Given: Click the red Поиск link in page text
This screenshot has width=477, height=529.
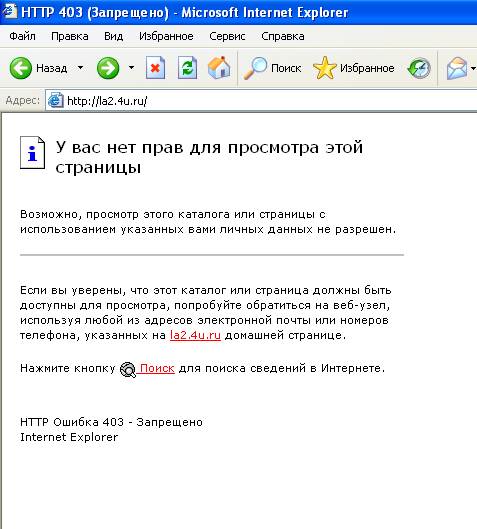Looking at the screenshot, I should (157, 368).
